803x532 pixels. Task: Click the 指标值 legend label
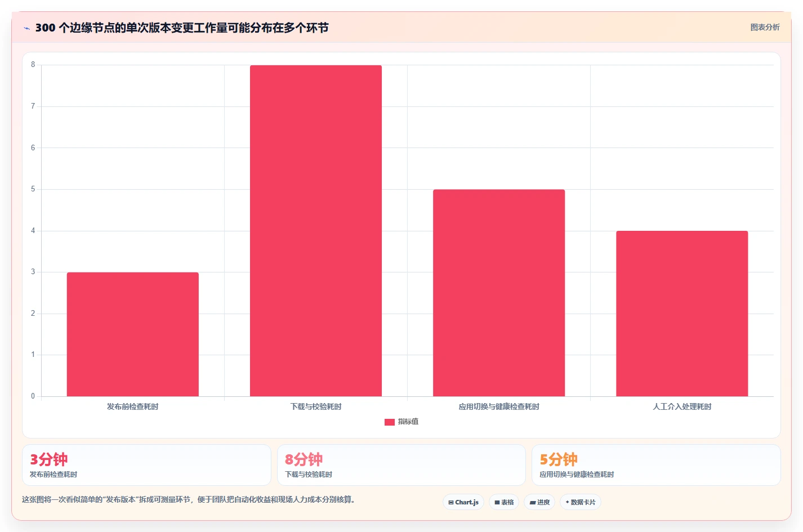coord(408,422)
